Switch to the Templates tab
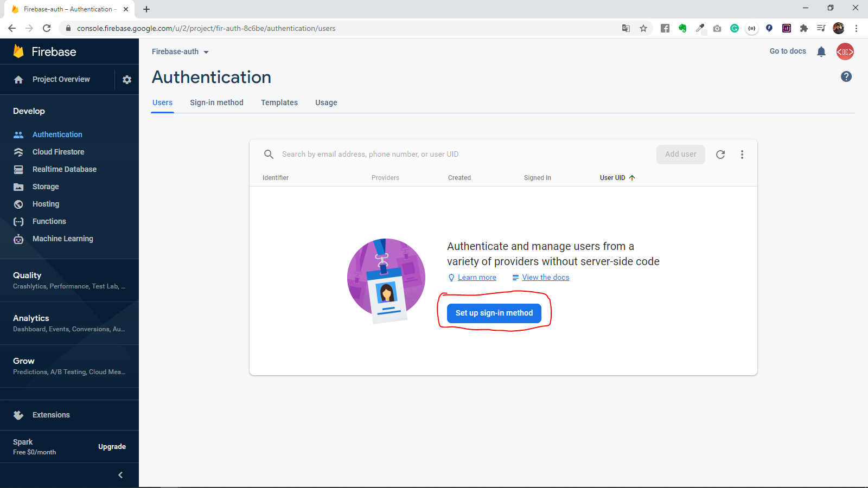This screenshot has height=488, width=868. [279, 102]
